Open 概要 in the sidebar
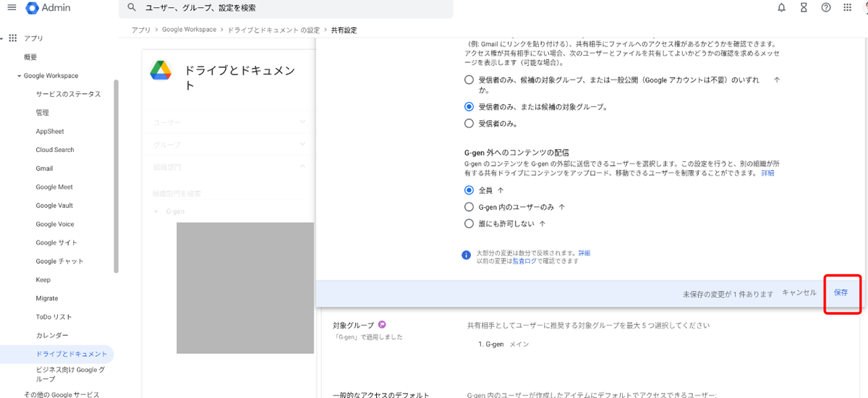The width and height of the screenshot is (868, 398). click(x=30, y=57)
